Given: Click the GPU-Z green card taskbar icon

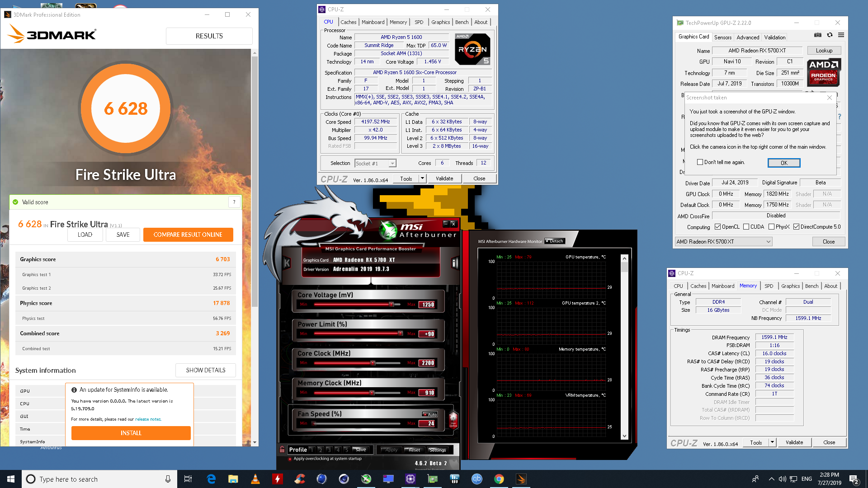Looking at the screenshot, I should (x=433, y=479).
